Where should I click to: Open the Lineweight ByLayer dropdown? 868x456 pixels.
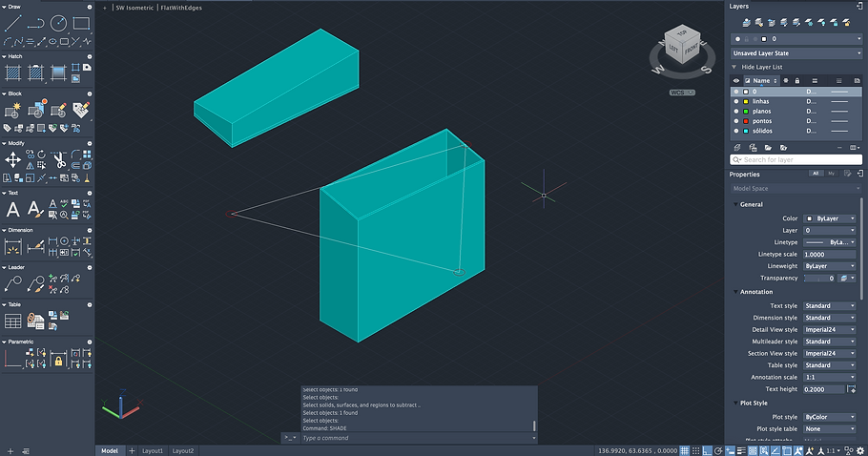point(830,266)
